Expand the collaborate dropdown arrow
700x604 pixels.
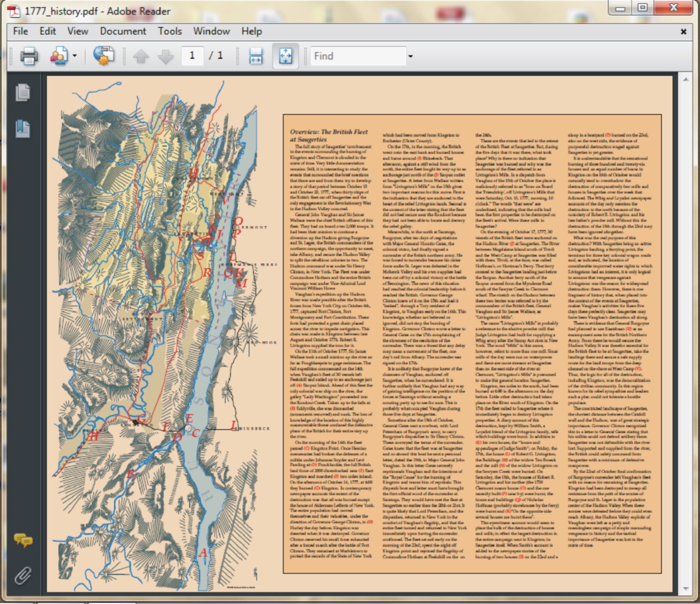coord(75,56)
